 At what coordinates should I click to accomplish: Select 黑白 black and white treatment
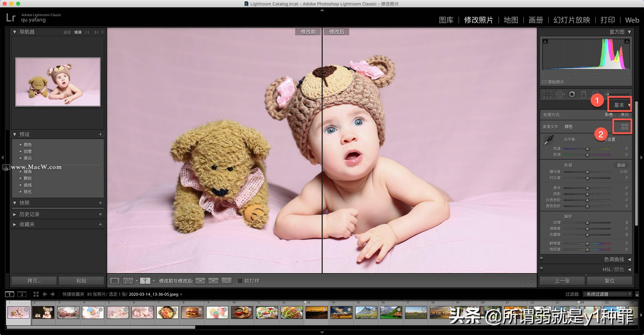pos(625,115)
